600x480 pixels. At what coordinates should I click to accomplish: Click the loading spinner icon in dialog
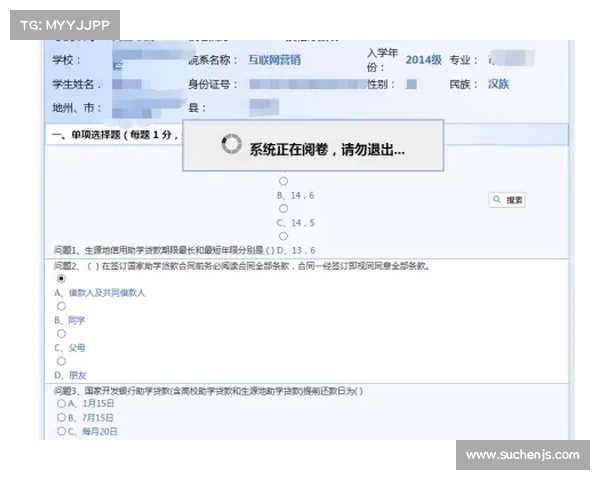click(x=232, y=144)
